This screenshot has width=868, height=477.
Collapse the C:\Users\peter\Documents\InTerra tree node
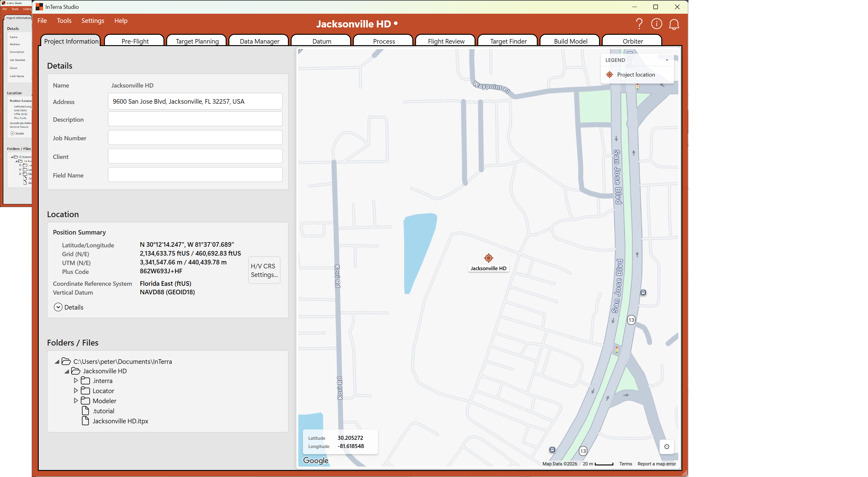[57, 362]
